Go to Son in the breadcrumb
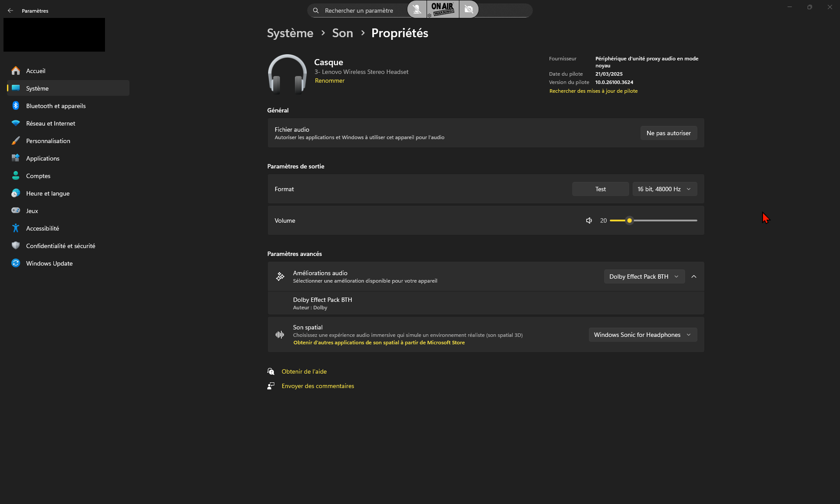The width and height of the screenshot is (840, 504). [x=342, y=33]
